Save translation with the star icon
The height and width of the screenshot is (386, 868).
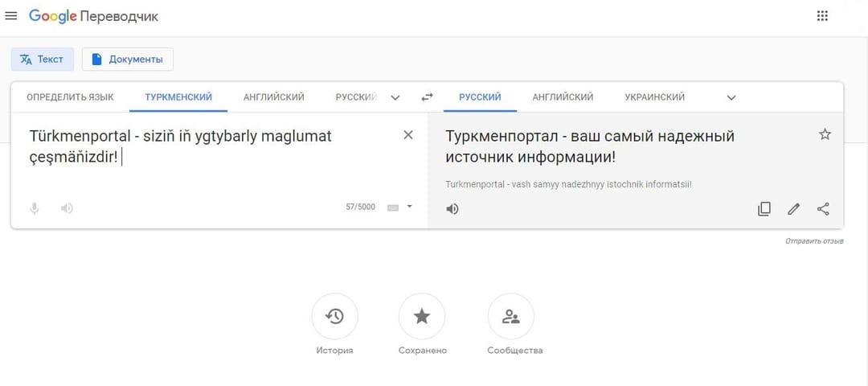[825, 134]
